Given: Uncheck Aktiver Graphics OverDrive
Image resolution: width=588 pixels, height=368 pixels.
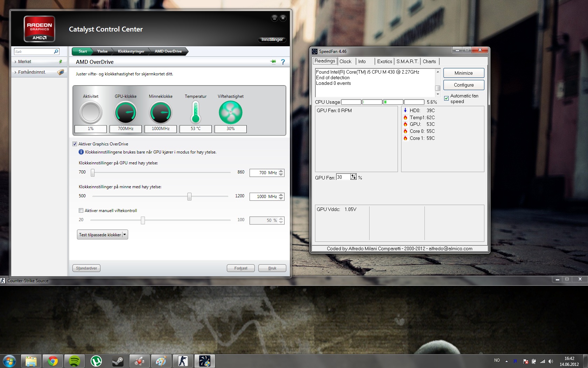Looking at the screenshot, I should pyautogui.click(x=75, y=144).
